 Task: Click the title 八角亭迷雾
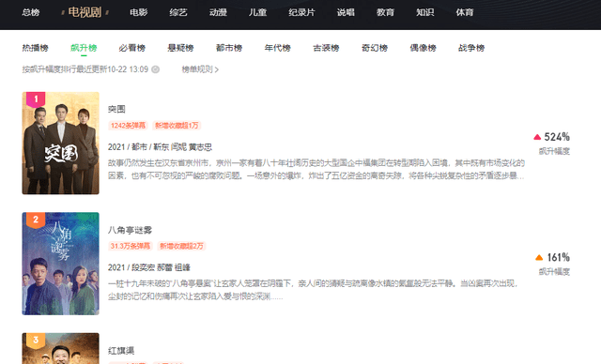click(130, 230)
